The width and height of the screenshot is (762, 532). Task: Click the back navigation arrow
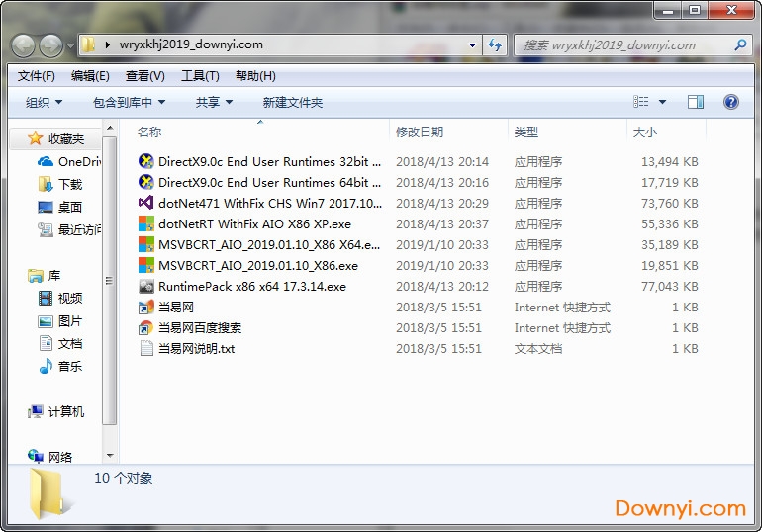(23, 45)
